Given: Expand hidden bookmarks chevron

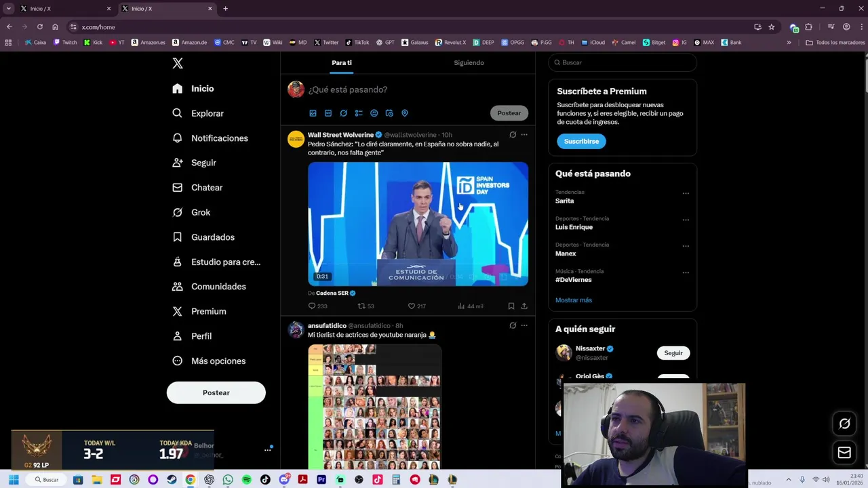Looking at the screenshot, I should 789,42.
